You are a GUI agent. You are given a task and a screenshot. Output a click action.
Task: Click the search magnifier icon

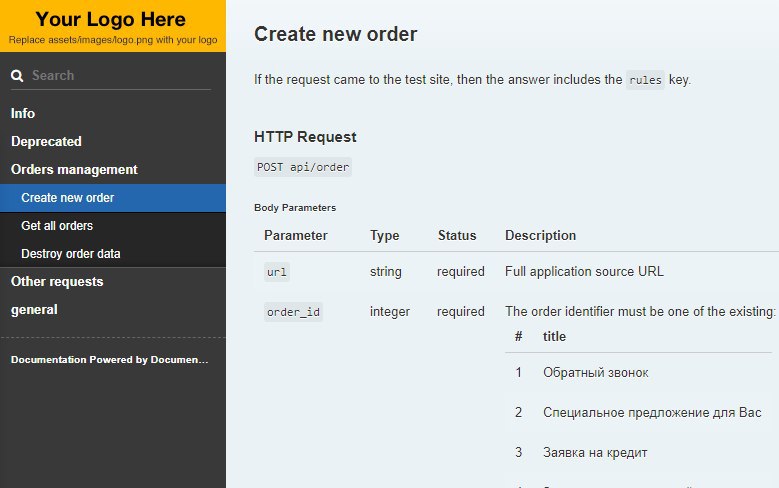coord(17,76)
